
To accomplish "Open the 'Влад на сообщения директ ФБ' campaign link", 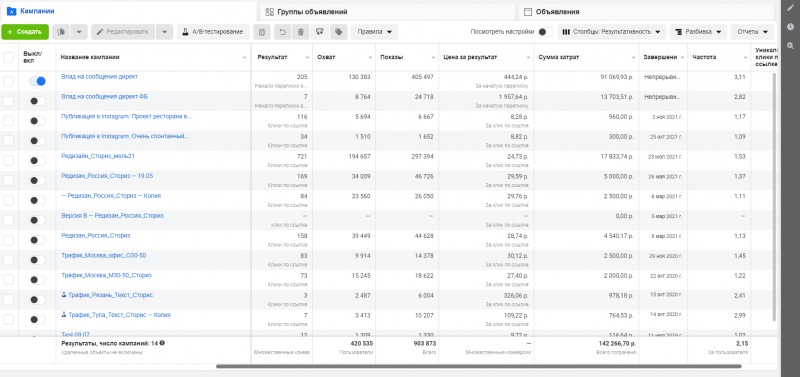I will pos(105,96).
